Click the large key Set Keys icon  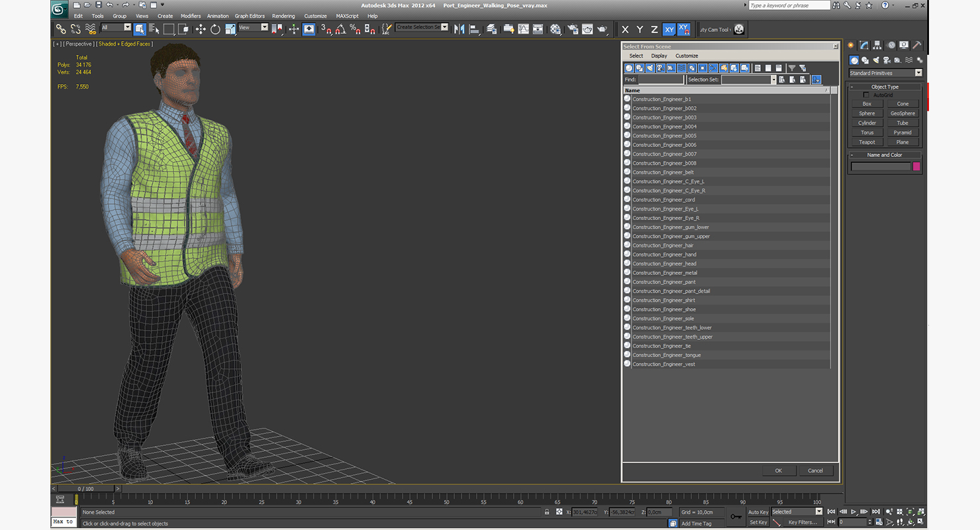click(736, 517)
